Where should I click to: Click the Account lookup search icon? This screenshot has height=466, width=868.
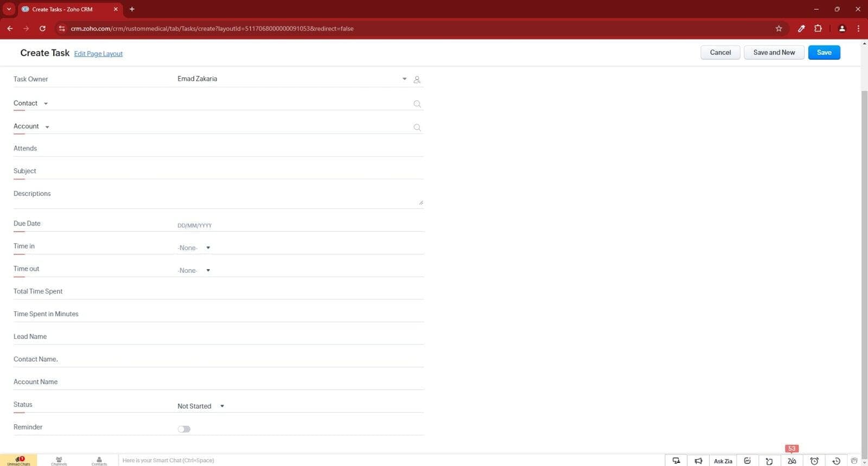click(417, 127)
